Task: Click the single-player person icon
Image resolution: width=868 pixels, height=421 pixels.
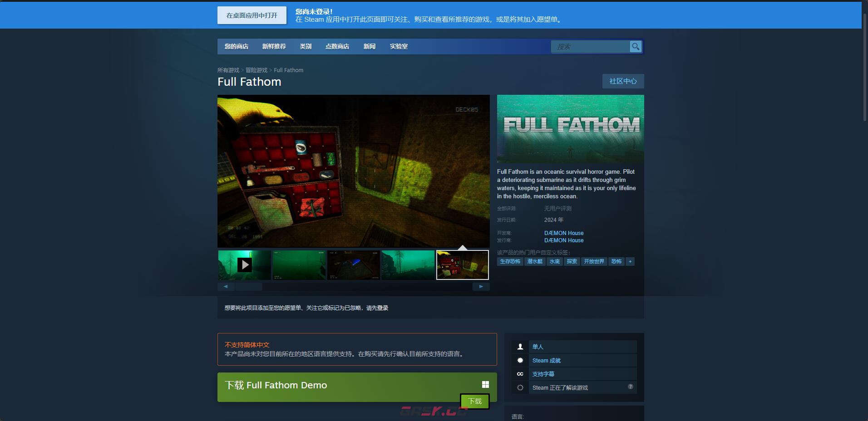Action: 520,347
